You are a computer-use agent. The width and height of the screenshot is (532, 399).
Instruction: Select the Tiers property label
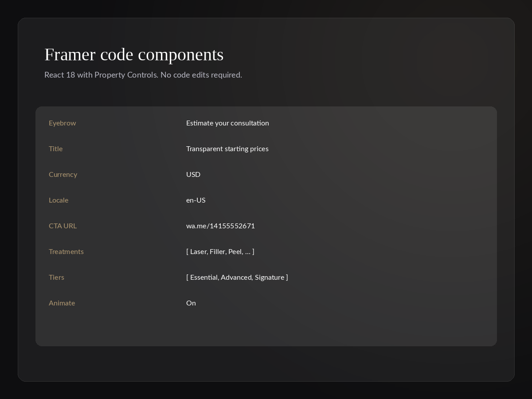pos(56,278)
